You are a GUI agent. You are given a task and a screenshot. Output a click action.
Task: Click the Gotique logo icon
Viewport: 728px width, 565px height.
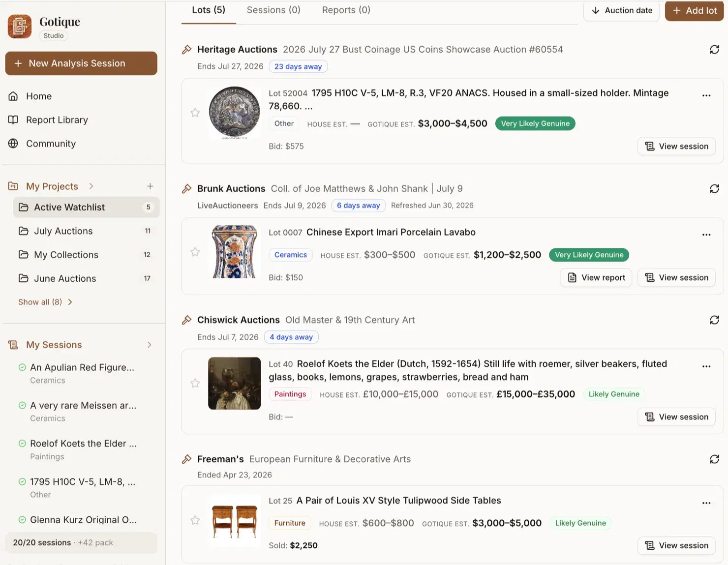(x=20, y=26)
